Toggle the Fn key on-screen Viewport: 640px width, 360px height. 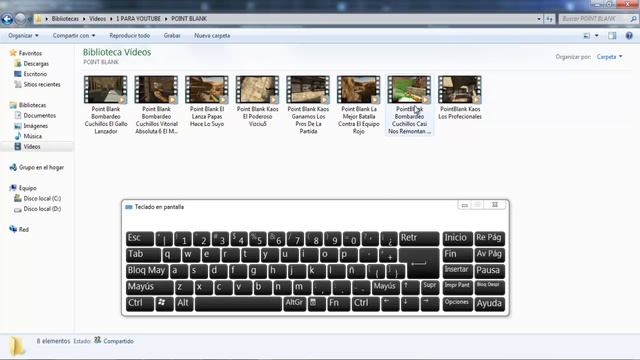(338, 304)
